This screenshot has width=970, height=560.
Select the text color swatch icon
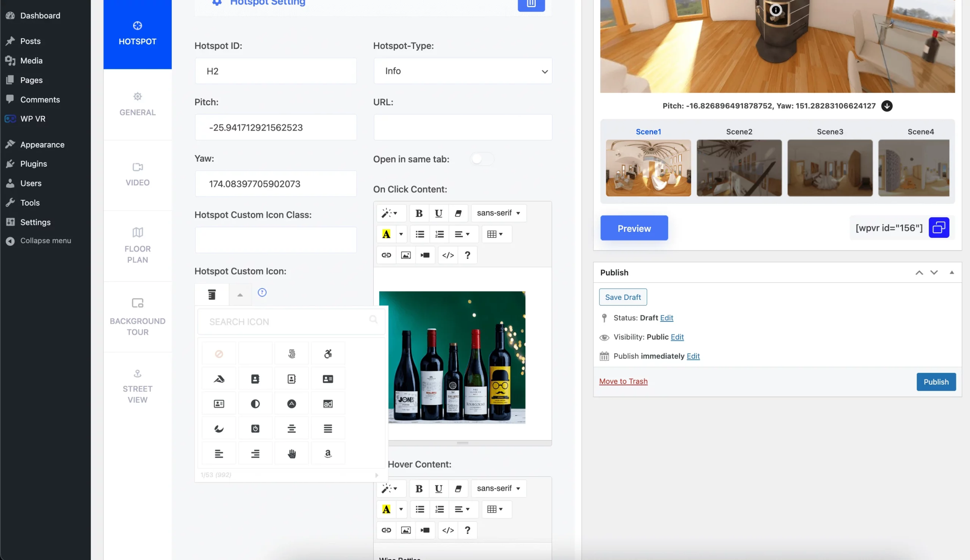pyautogui.click(x=386, y=234)
